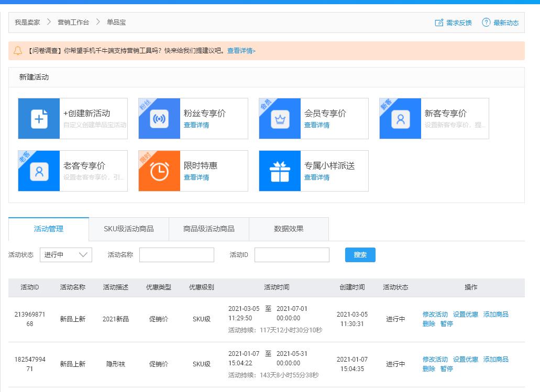540x392 pixels.
Task: Select the member exclusive price crown icon
Action: (280, 119)
